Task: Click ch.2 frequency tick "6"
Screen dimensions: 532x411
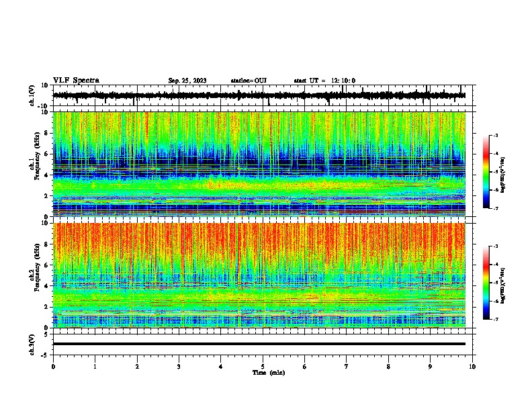Action: pyautogui.click(x=46, y=265)
